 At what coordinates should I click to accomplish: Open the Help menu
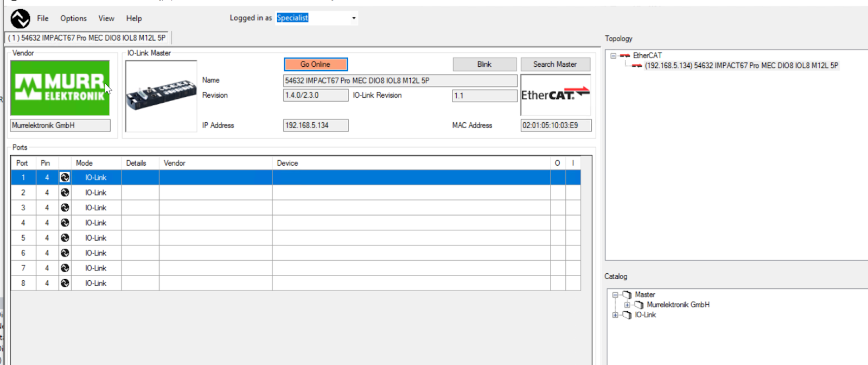134,18
